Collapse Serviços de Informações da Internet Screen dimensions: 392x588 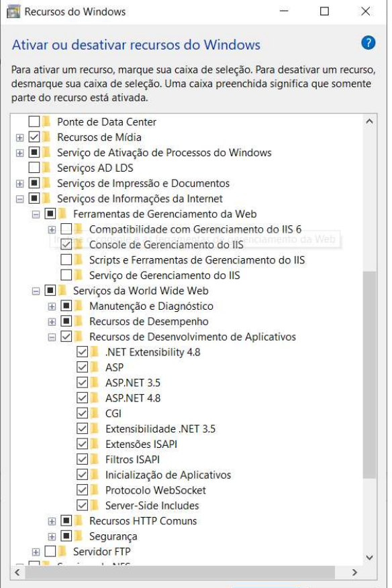pos(20,199)
